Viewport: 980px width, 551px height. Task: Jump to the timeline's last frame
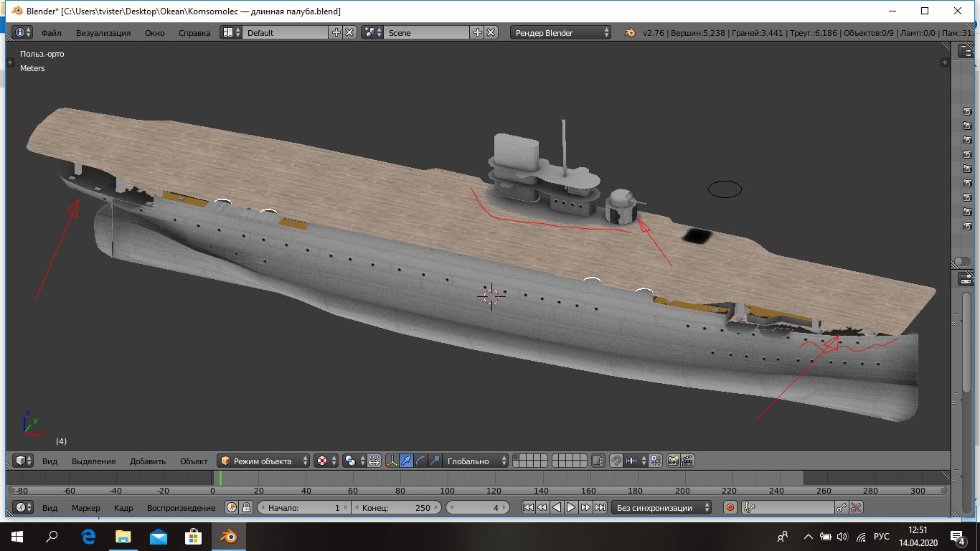coord(600,507)
